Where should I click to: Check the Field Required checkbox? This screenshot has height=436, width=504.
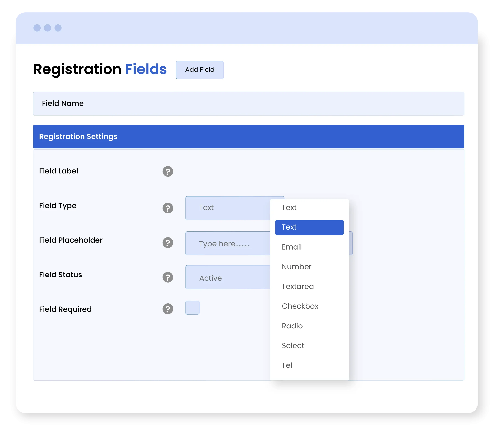(192, 308)
